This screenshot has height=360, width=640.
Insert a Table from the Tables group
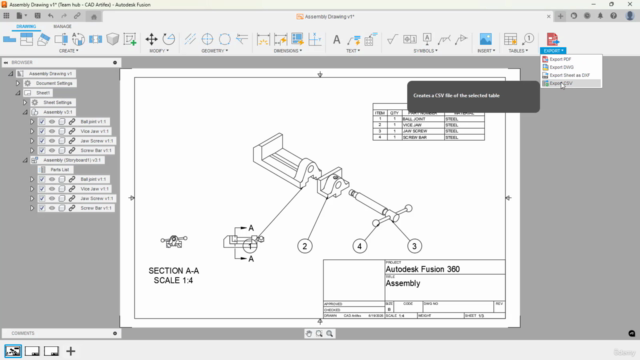pos(510,39)
